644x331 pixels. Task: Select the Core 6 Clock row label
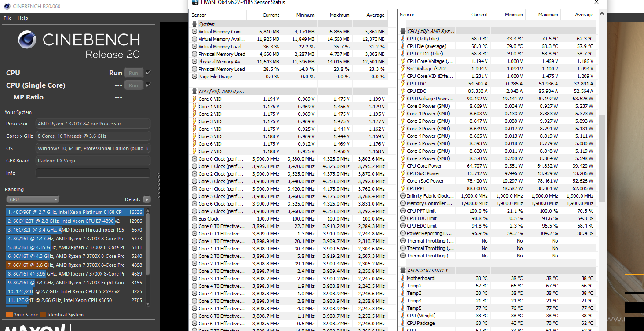221,204
